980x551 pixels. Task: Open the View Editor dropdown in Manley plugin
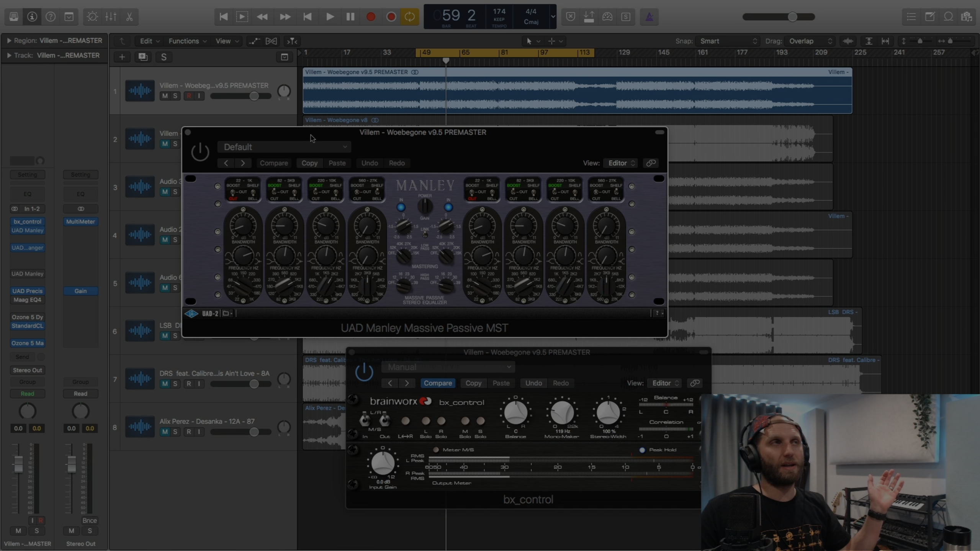[x=621, y=163]
